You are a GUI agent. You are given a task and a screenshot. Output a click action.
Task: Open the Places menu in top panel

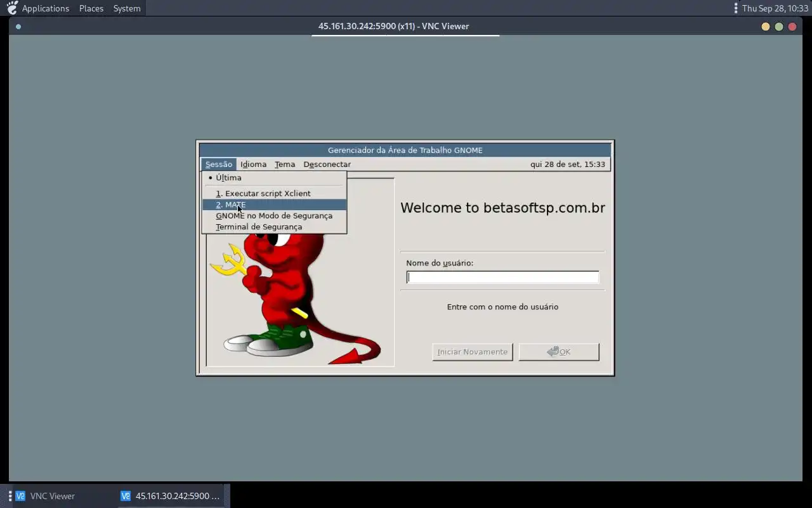click(91, 8)
